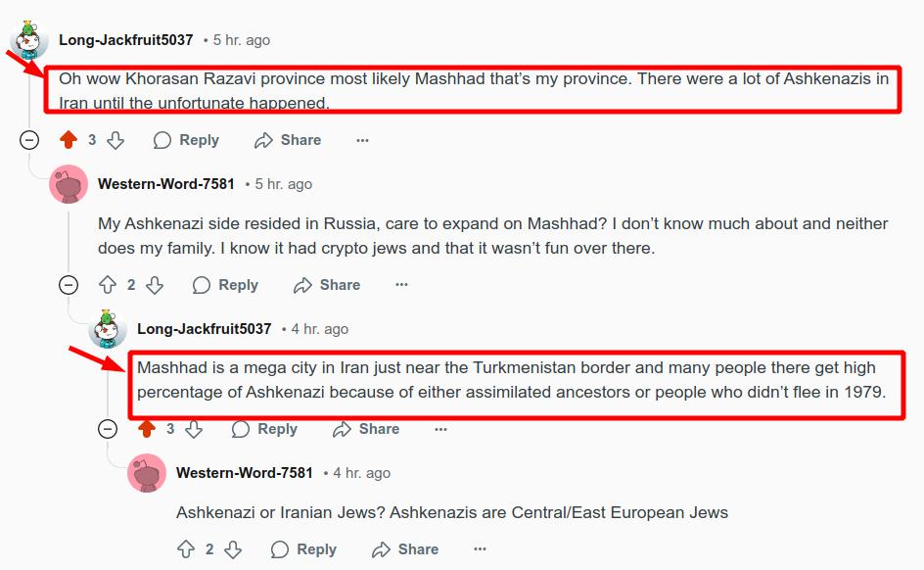Image resolution: width=924 pixels, height=570 pixels.
Task: Open the Long-Jackfruit5037 profile from the top comment
Action: point(125,40)
